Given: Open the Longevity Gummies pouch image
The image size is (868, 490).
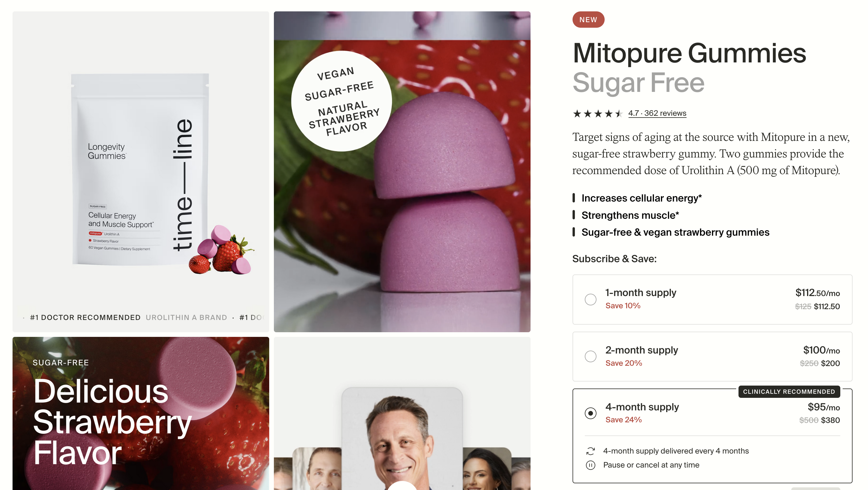Looking at the screenshot, I should pos(141,171).
